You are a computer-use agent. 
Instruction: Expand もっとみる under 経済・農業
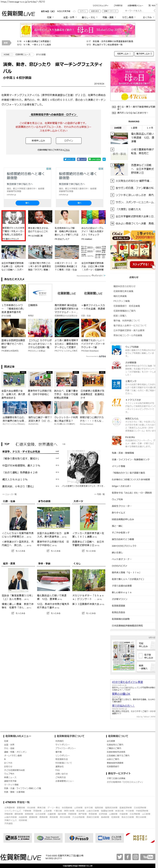[18, 613]
